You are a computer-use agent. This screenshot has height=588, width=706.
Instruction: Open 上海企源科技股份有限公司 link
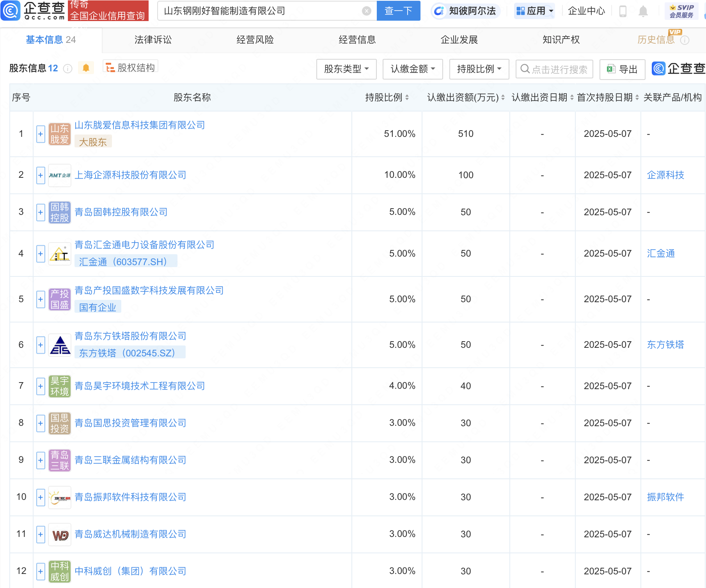pos(130,175)
